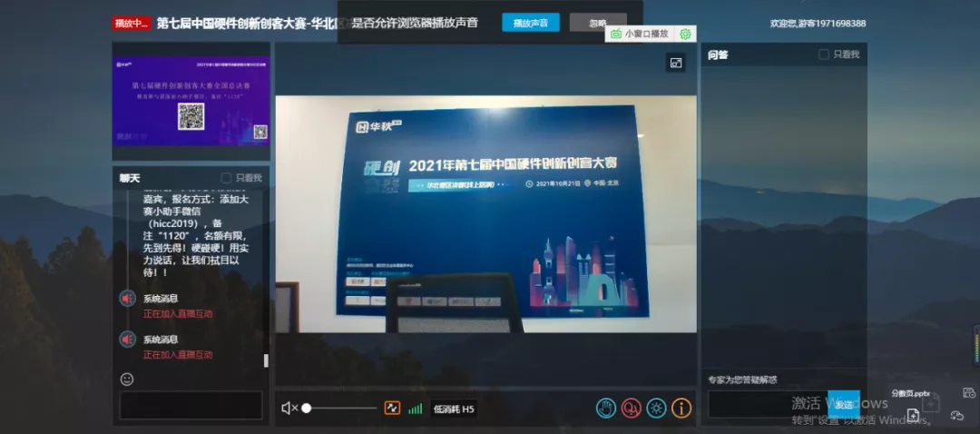
Task: Click the large QR code in slide thumbnail
Action: [191, 117]
